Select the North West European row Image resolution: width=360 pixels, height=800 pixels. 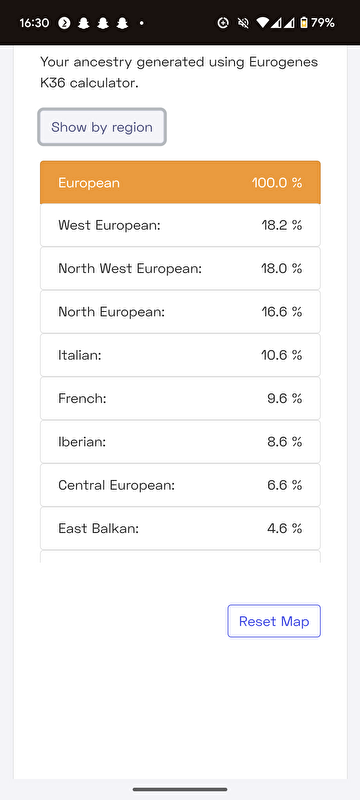point(181,268)
